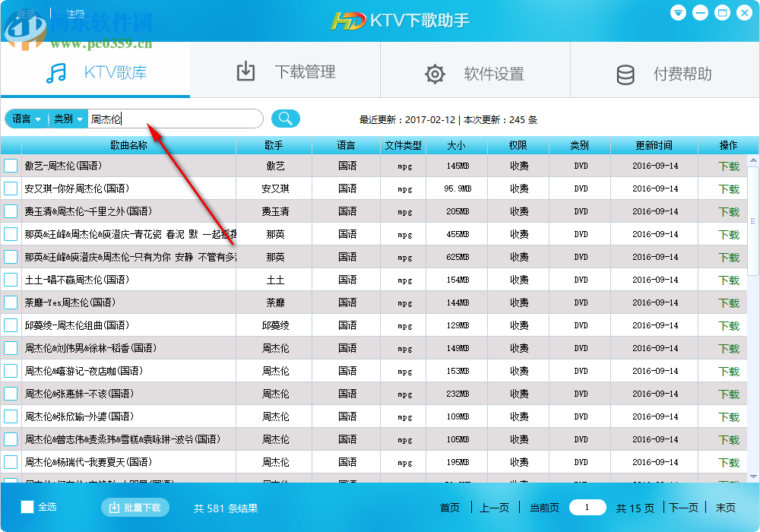Image resolution: width=760 pixels, height=532 pixels.
Task: Tick the checkbox for 茶靡-Yes周杰伦(国语)
Action: coord(11,302)
